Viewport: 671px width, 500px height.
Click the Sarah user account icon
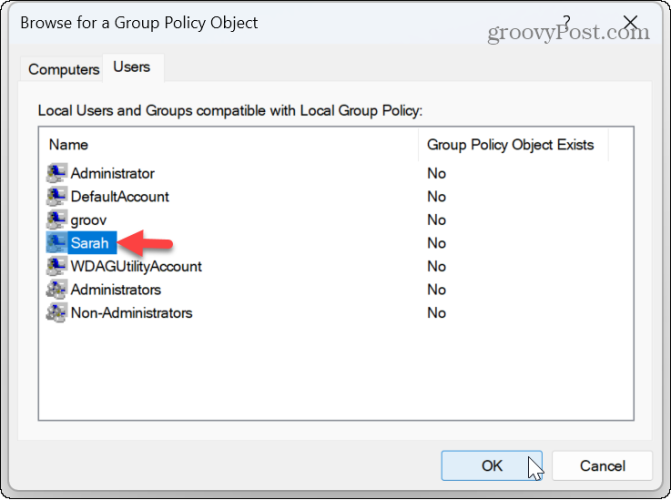(x=56, y=243)
